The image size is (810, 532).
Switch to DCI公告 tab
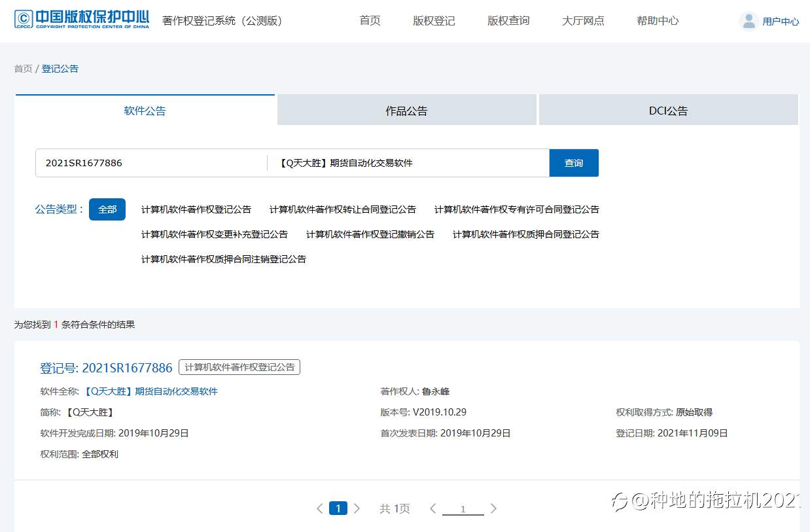(x=668, y=110)
